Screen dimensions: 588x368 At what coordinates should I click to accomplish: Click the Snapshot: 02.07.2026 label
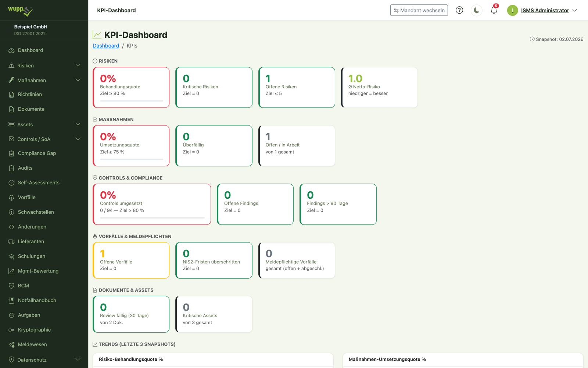(x=556, y=39)
